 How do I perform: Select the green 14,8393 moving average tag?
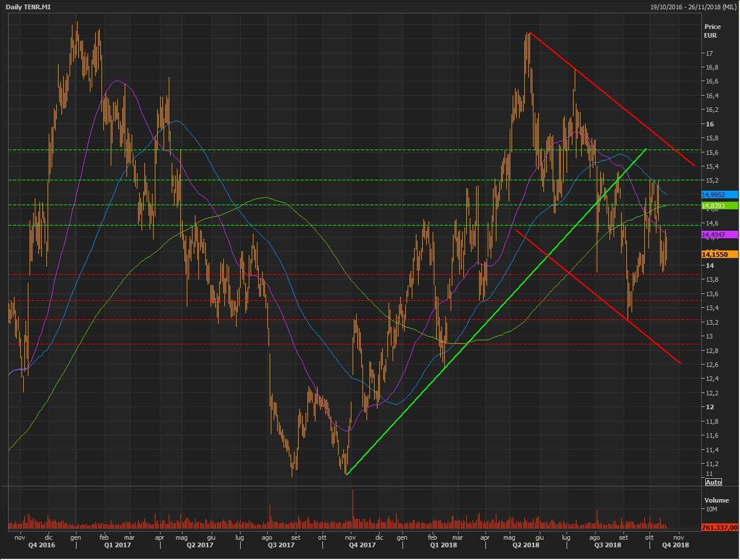719,205
